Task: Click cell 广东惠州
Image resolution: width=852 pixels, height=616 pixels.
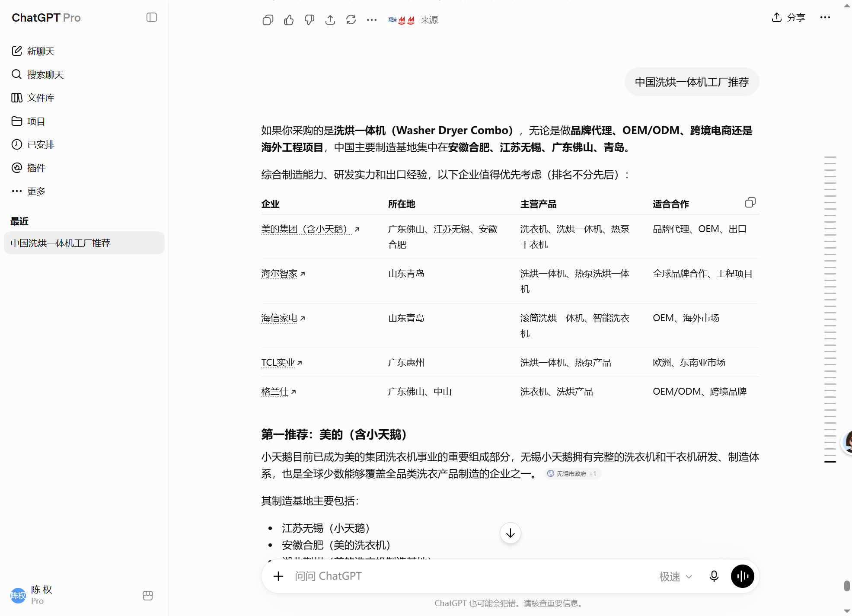Action: (x=406, y=363)
